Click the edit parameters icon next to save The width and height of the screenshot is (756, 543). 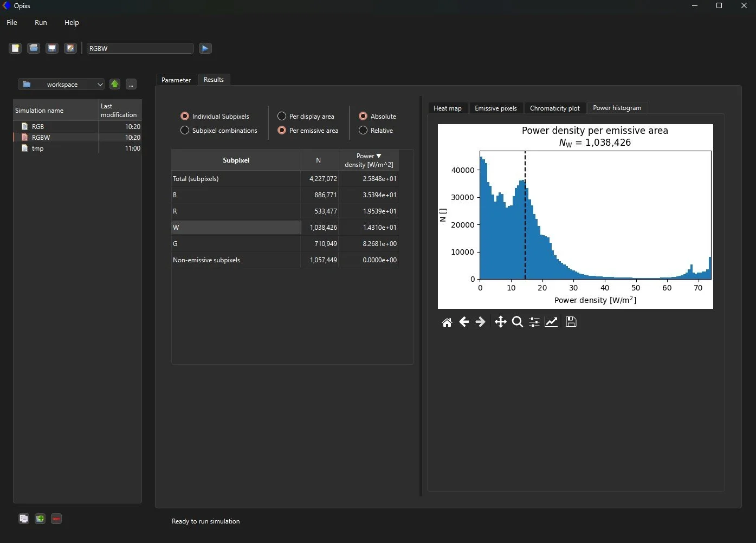click(x=70, y=48)
